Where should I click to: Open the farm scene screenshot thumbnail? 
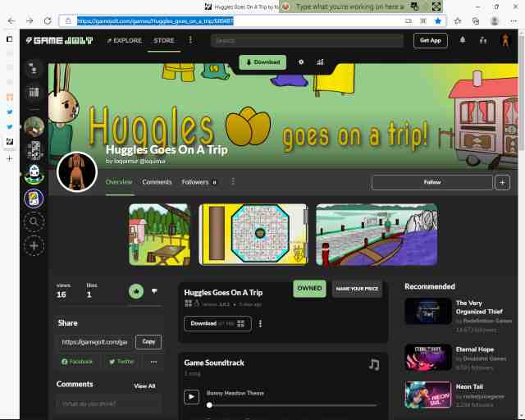coord(160,235)
